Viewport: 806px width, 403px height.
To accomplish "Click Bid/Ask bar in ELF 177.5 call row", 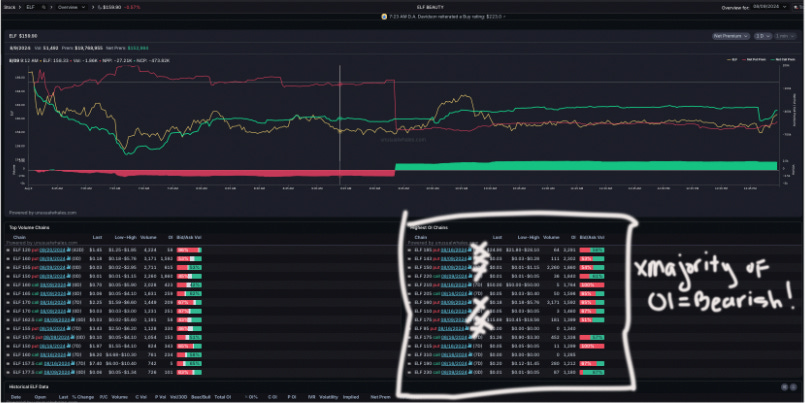I will click(189, 372).
